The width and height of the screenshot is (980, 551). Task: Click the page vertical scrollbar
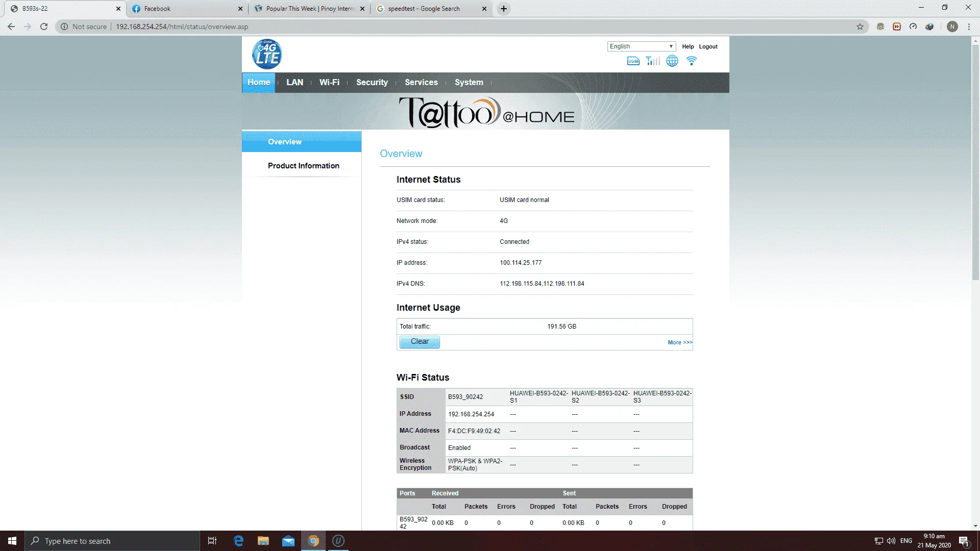pyautogui.click(x=975, y=163)
